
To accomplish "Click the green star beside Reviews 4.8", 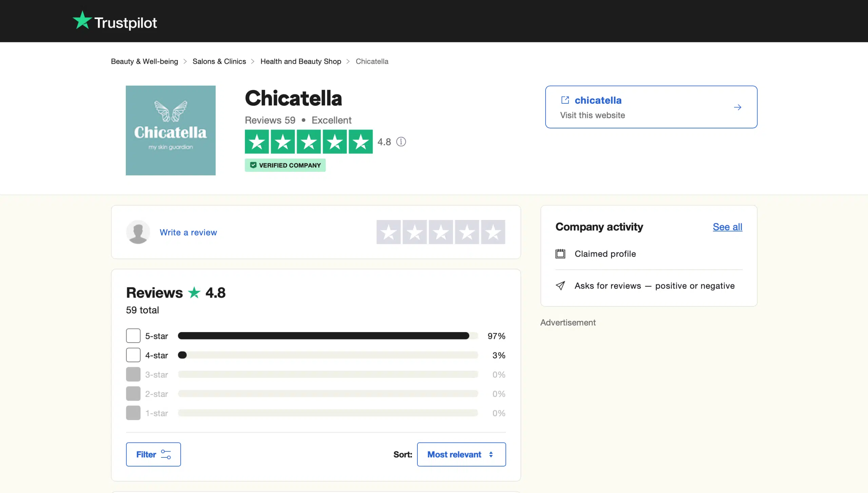I will pyautogui.click(x=194, y=292).
